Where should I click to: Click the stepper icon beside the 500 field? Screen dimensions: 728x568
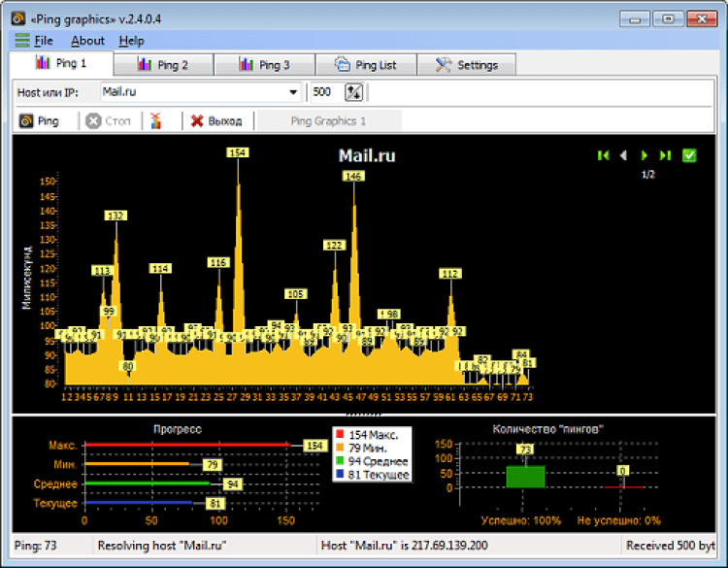353,92
